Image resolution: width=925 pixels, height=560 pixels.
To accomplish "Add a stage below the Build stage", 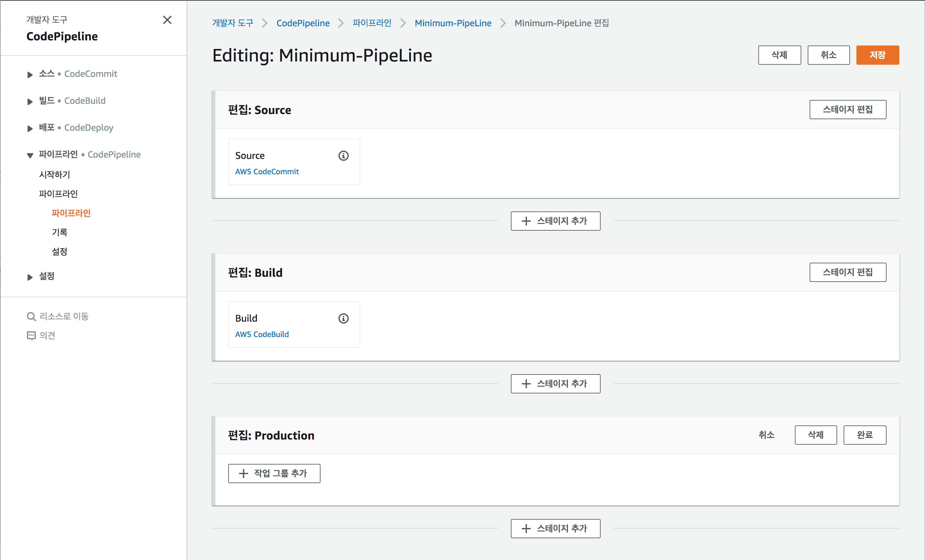I will click(555, 383).
